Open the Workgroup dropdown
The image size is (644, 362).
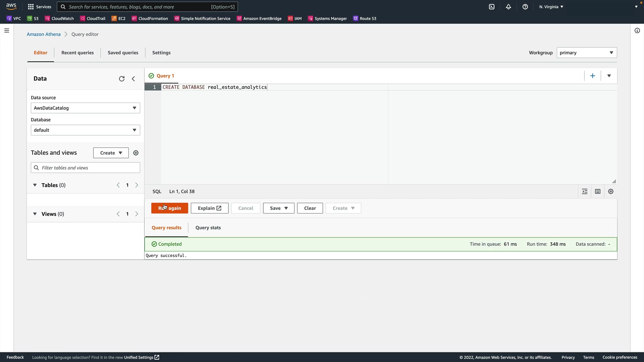(586, 53)
